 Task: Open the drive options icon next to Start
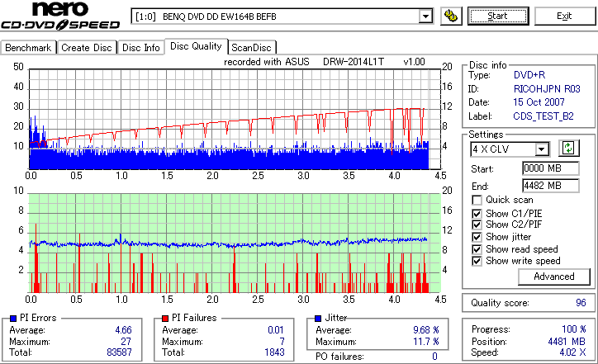tap(451, 16)
